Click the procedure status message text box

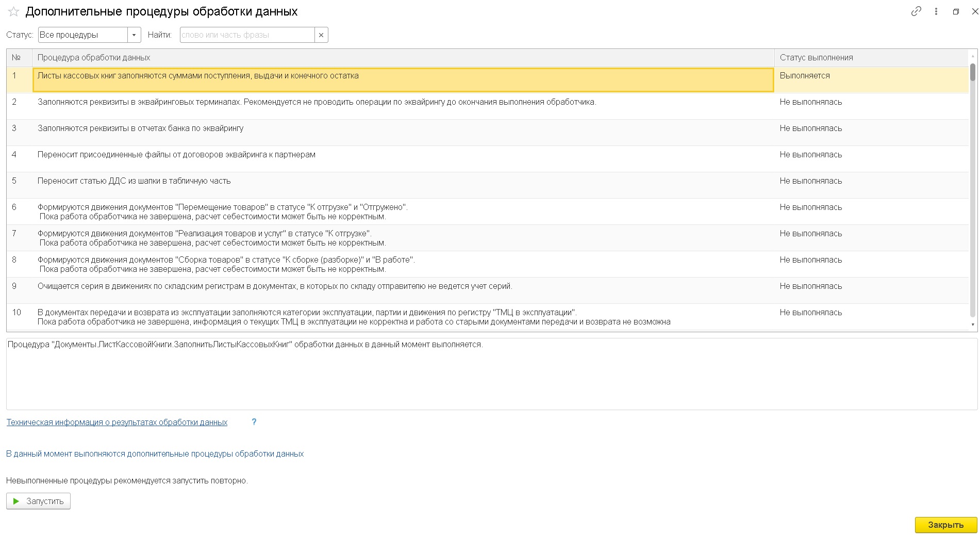tap(492, 374)
